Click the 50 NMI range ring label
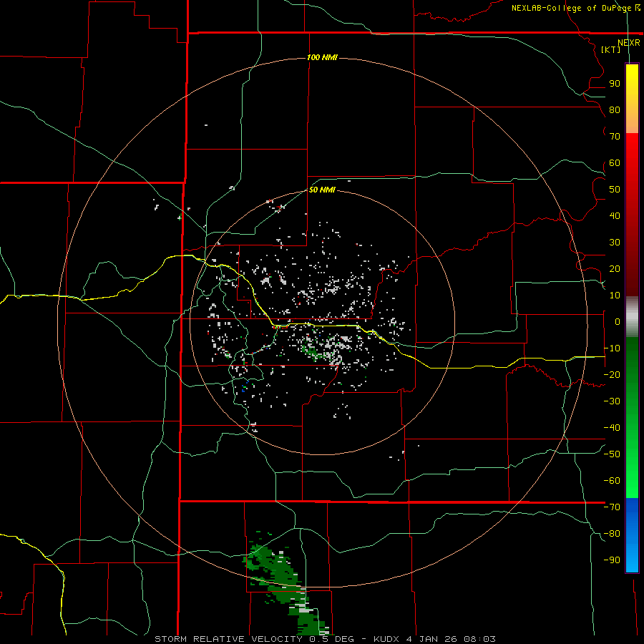 click(x=322, y=190)
